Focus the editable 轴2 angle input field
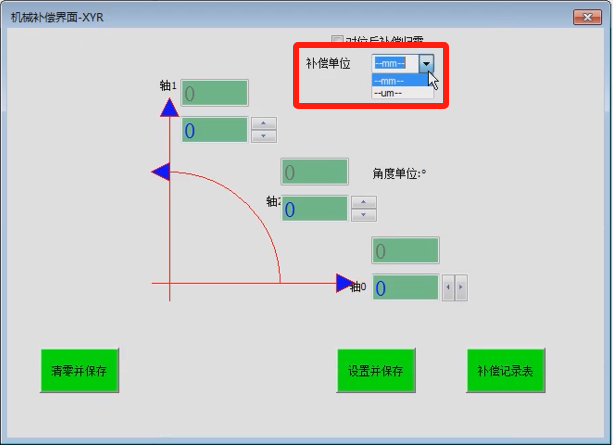The height and width of the screenshot is (445, 613). 314,209
